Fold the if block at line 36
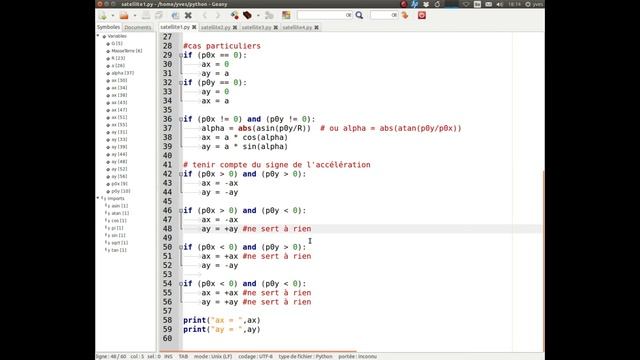The height and width of the screenshot is (360, 640). (x=181, y=119)
